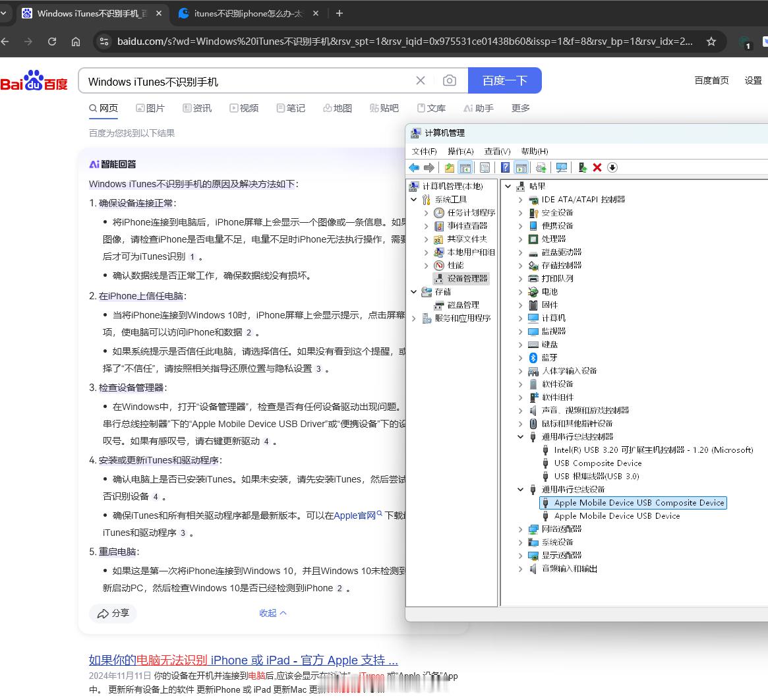Image resolution: width=768 pixels, height=700 pixels.
Task: Select the Bluetooth 蓝牙 device category
Action: tap(549, 358)
